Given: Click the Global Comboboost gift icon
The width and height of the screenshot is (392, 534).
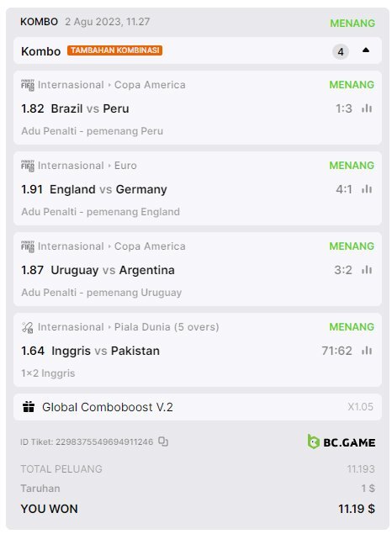Looking at the screenshot, I should point(29,407).
